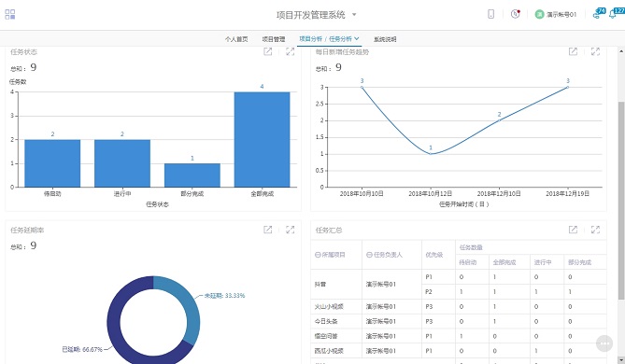Click the 部分完成 bar in chart

(x=192, y=175)
